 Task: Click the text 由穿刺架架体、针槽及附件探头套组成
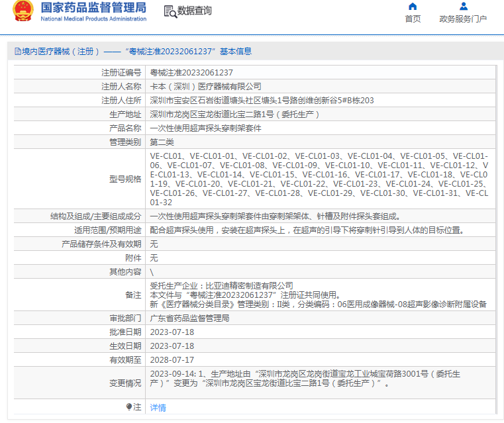330,216
